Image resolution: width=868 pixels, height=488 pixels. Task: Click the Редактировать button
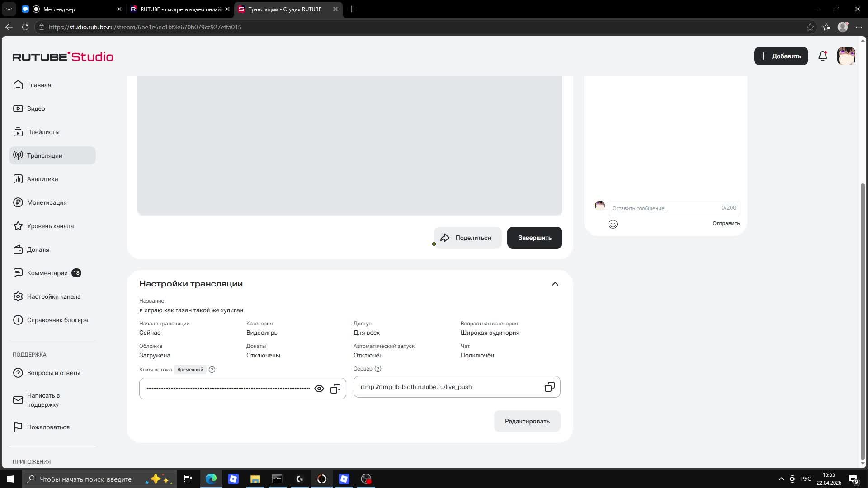(x=527, y=421)
